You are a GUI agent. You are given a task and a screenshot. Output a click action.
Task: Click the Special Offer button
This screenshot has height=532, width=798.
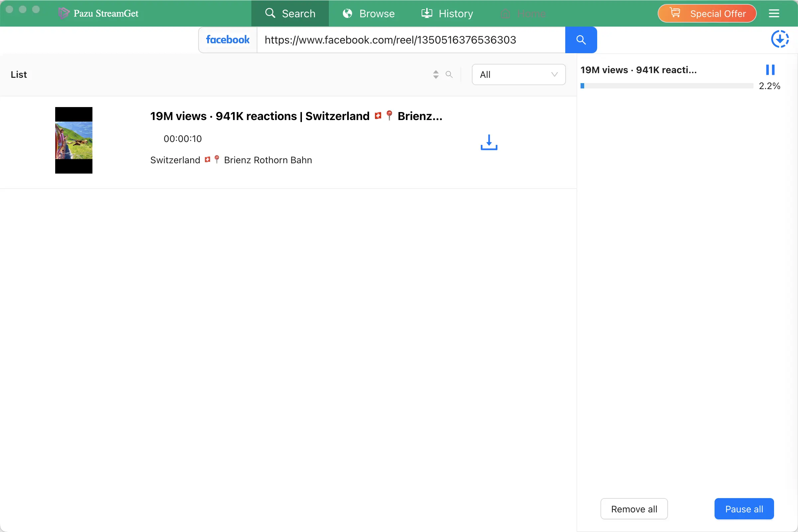[x=707, y=14]
